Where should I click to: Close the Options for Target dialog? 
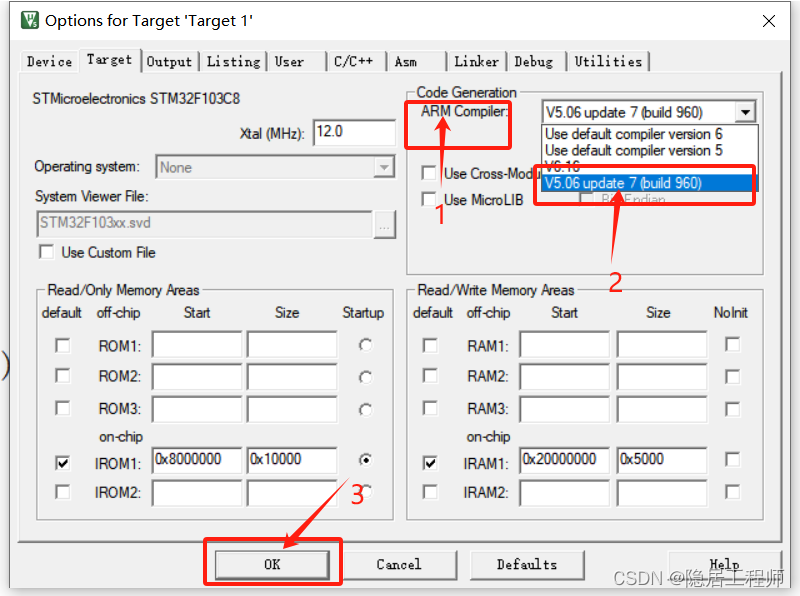[x=768, y=21]
